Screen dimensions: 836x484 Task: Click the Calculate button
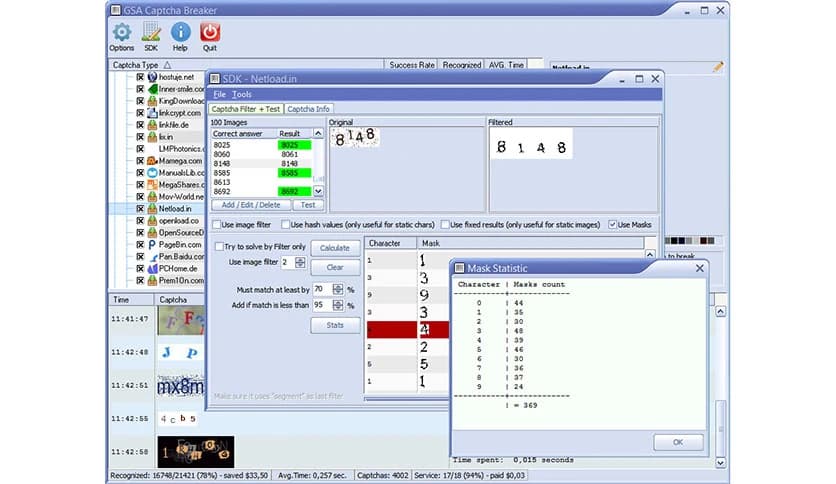pyautogui.click(x=335, y=248)
